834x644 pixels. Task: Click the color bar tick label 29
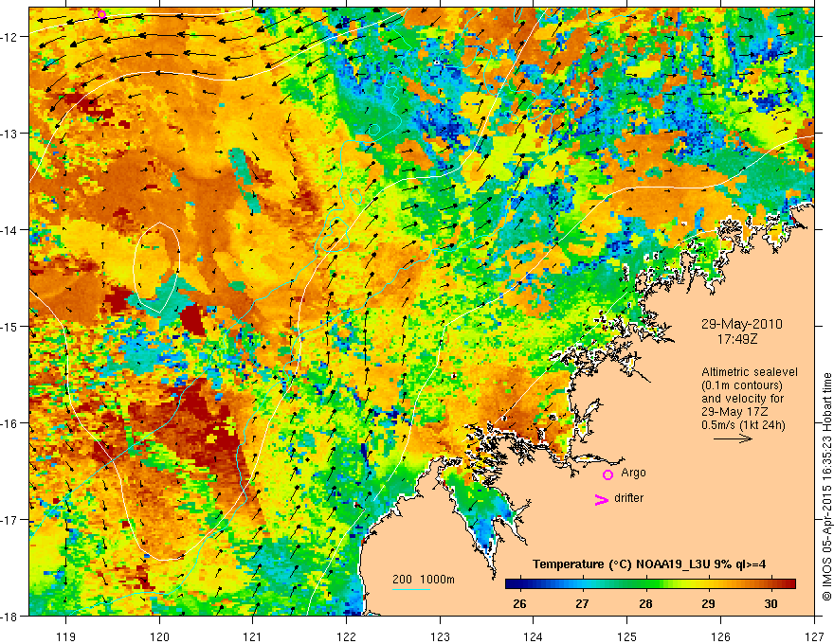coord(708,603)
